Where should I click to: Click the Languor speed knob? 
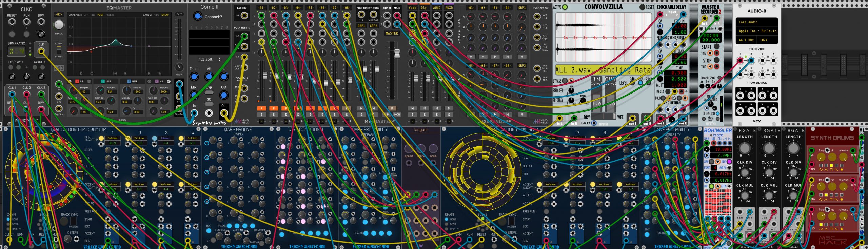[x=409, y=148]
